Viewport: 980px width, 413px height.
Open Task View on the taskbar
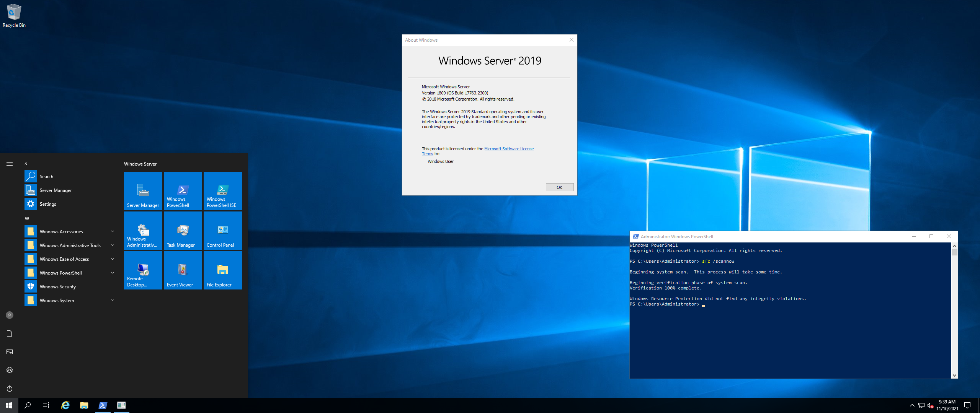coord(46,405)
